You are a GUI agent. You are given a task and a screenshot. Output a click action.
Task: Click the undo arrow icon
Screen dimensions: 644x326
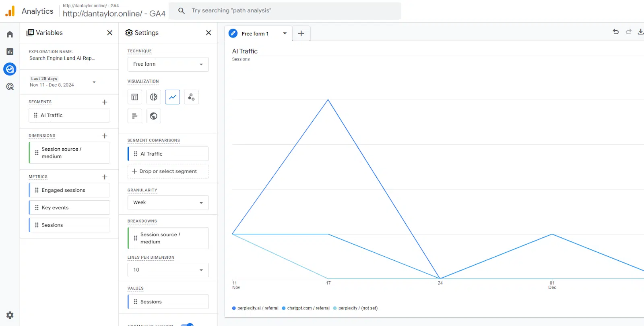[x=615, y=32]
